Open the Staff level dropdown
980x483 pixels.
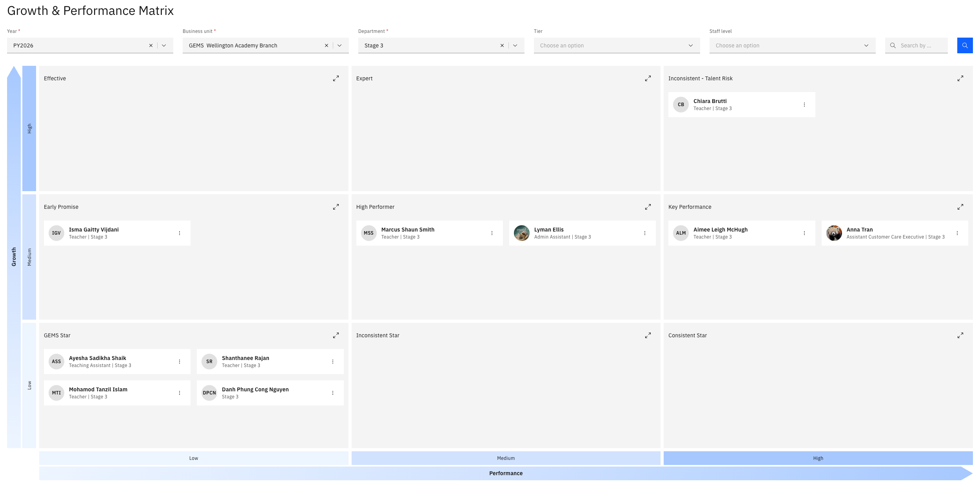[793, 45]
